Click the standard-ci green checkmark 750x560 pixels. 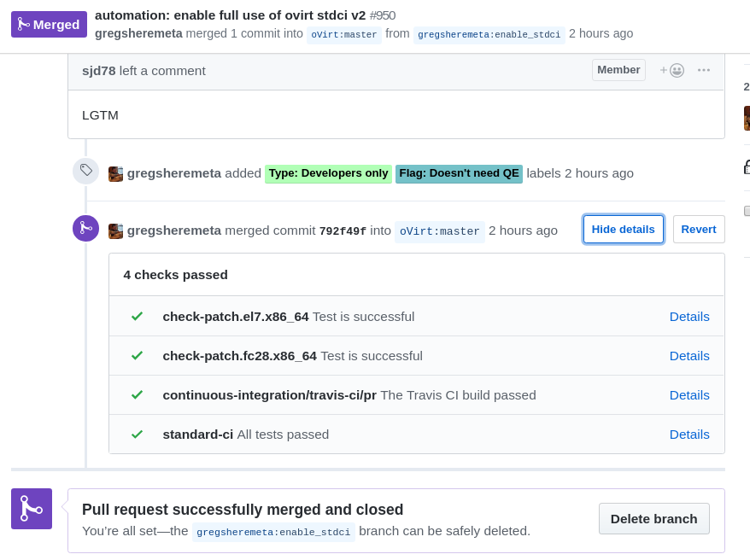(137, 434)
